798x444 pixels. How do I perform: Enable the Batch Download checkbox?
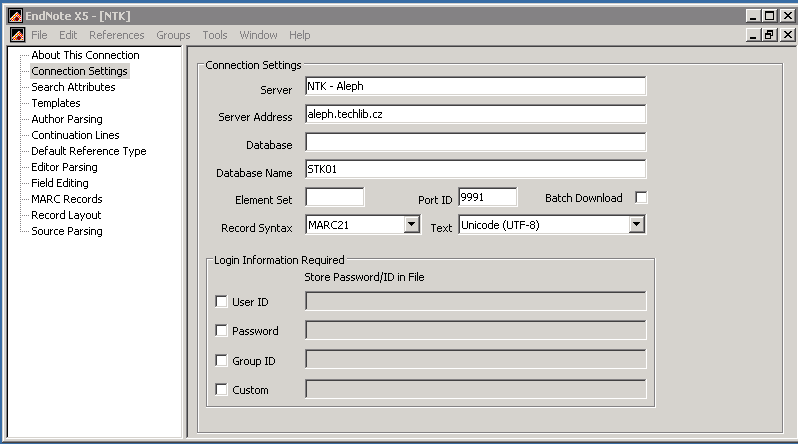641,198
